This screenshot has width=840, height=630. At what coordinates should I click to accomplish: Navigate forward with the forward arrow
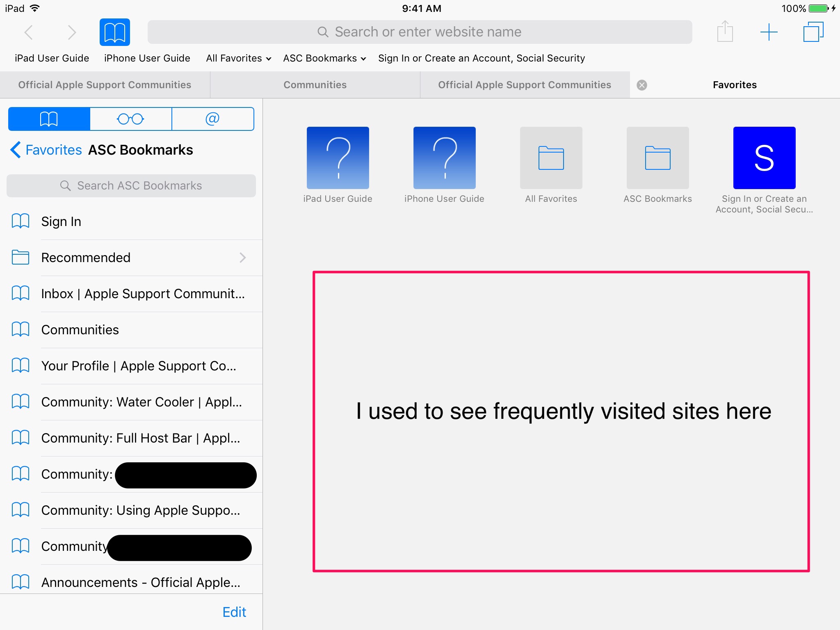pyautogui.click(x=72, y=32)
